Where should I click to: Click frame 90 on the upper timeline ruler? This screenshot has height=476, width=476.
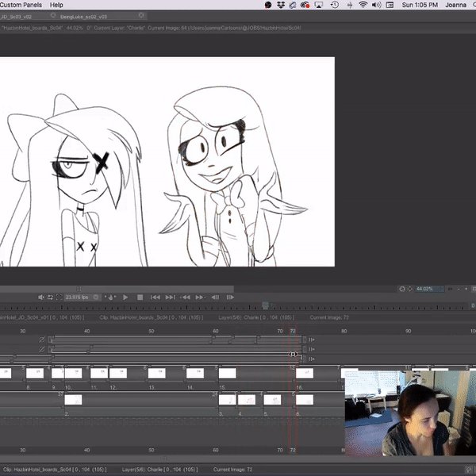click(x=409, y=331)
